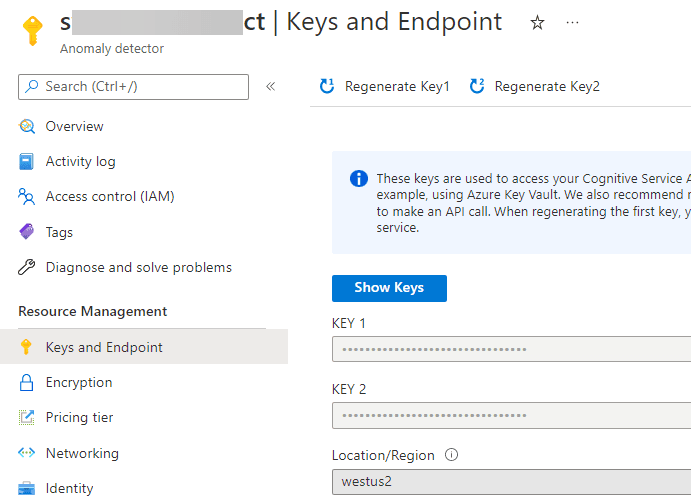Favorite this resource with the star icon
Screen dimensions: 691x504
point(537,22)
